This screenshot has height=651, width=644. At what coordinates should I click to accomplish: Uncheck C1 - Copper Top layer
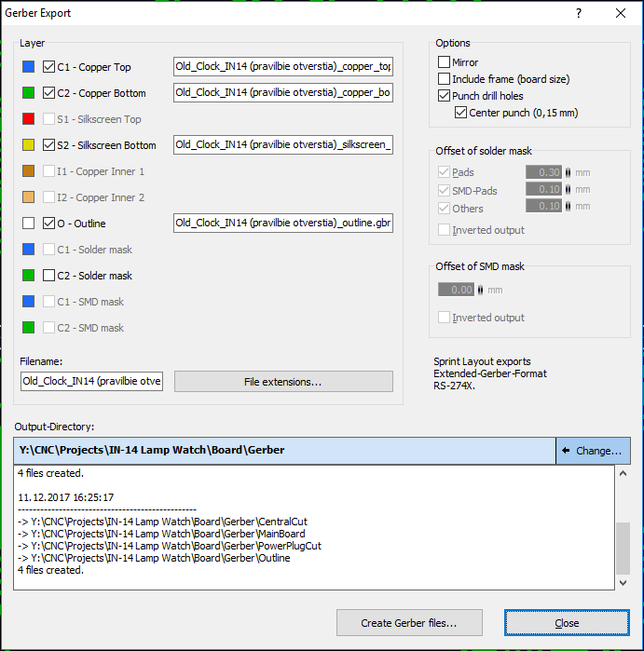coord(49,67)
